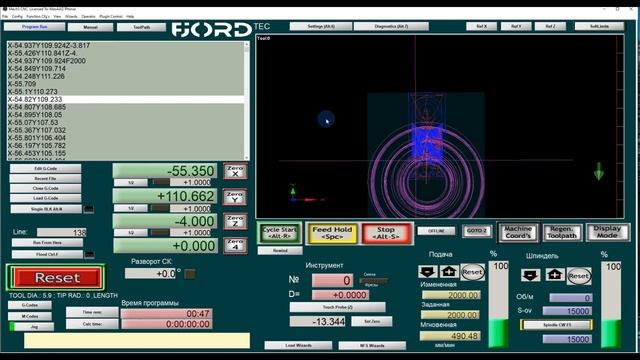Pause motion with Feed Hold
The height and width of the screenshot is (360, 640).
click(x=332, y=233)
